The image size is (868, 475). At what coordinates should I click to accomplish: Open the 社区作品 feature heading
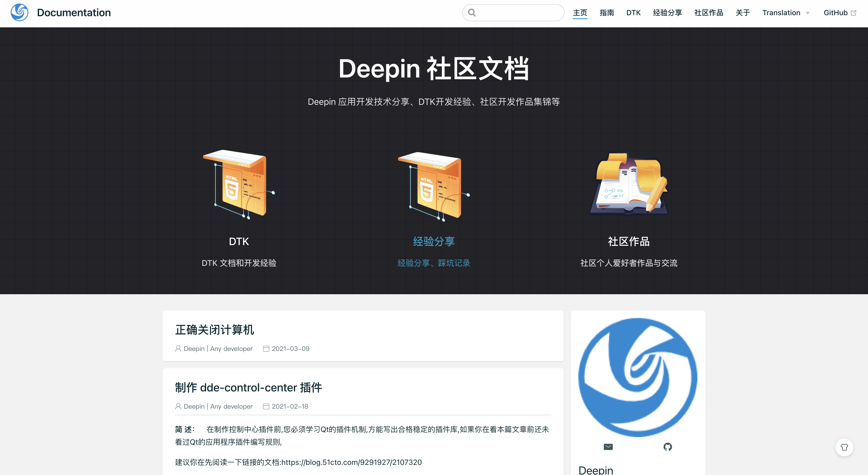click(x=629, y=241)
